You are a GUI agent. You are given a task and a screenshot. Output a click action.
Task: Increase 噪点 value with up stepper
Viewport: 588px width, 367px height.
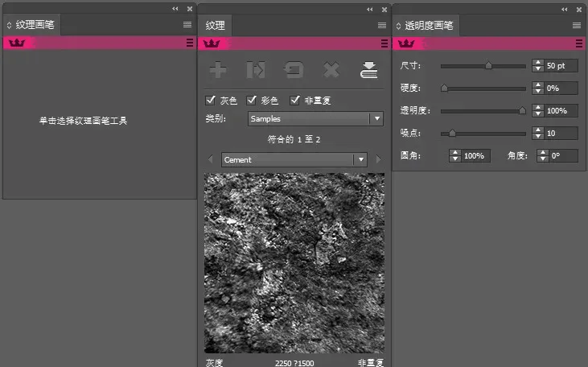coord(538,130)
